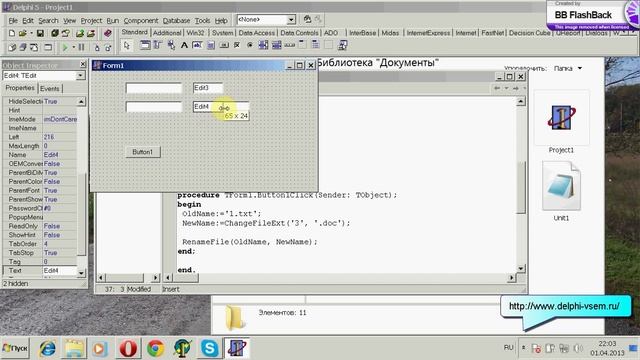This screenshot has height=360, width=640.
Task: Click Object Inspector scroll up arrow
Action: pyautogui.click(x=81, y=101)
